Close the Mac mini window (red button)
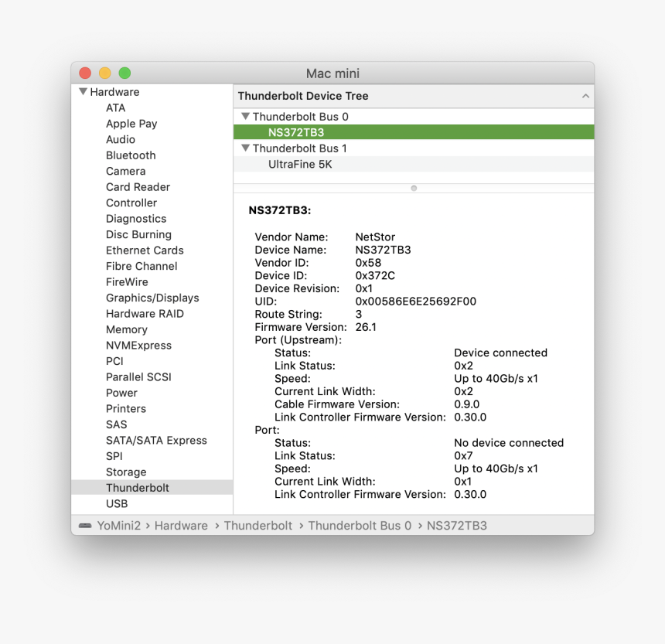 [x=85, y=73]
